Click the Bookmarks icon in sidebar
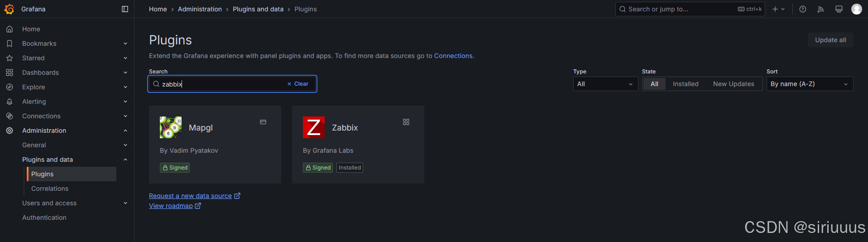 [10, 44]
